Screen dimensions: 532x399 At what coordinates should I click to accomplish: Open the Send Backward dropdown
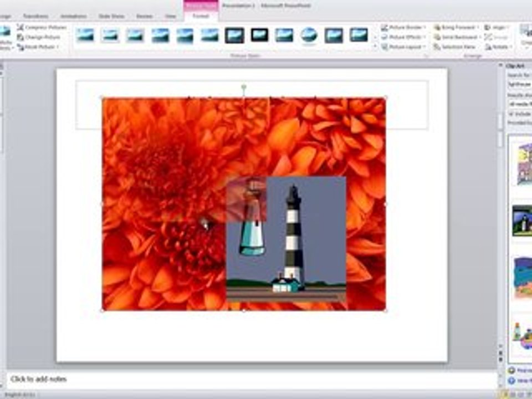point(457,37)
